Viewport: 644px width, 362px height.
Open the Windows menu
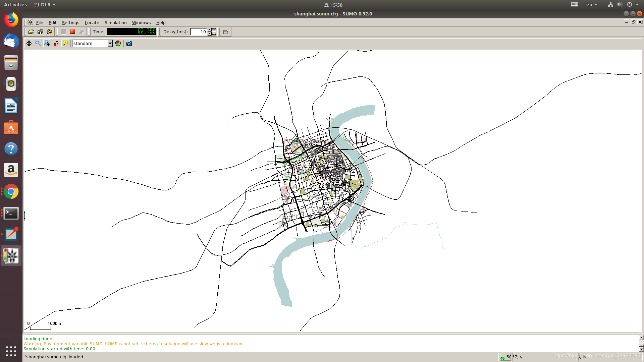[x=141, y=22]
